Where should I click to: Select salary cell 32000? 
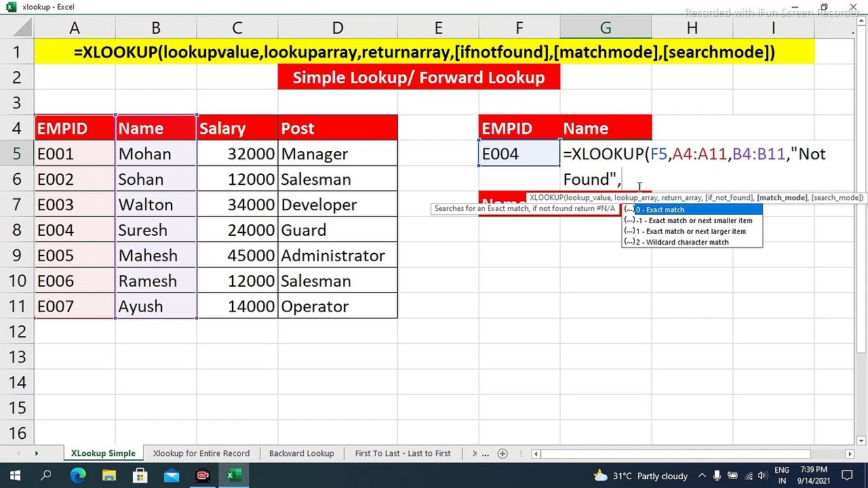(x=237, y=154)
